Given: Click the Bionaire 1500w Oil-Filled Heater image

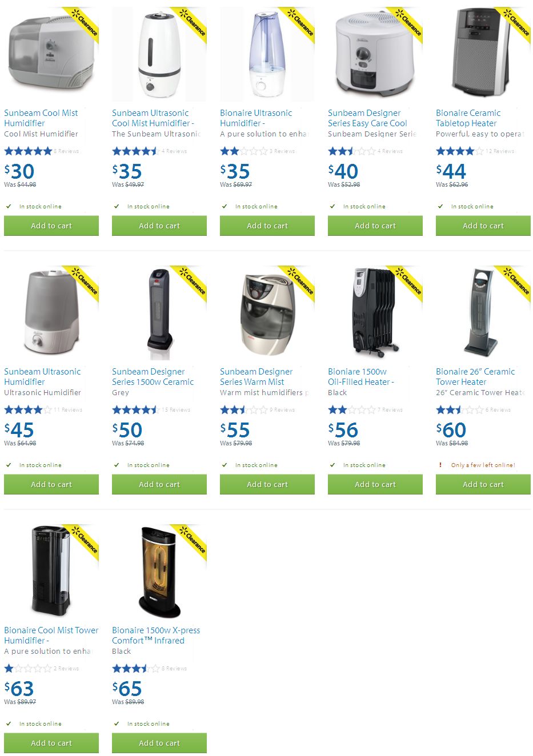Looking at the screenshot, I should [x=375, y=313].
